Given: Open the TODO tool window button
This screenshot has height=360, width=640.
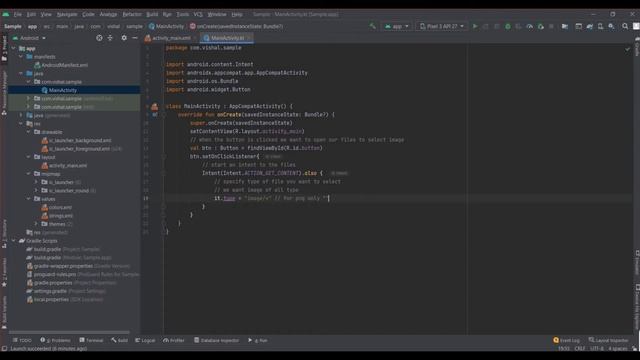Looking at the screenshot, I should (22, 340).
